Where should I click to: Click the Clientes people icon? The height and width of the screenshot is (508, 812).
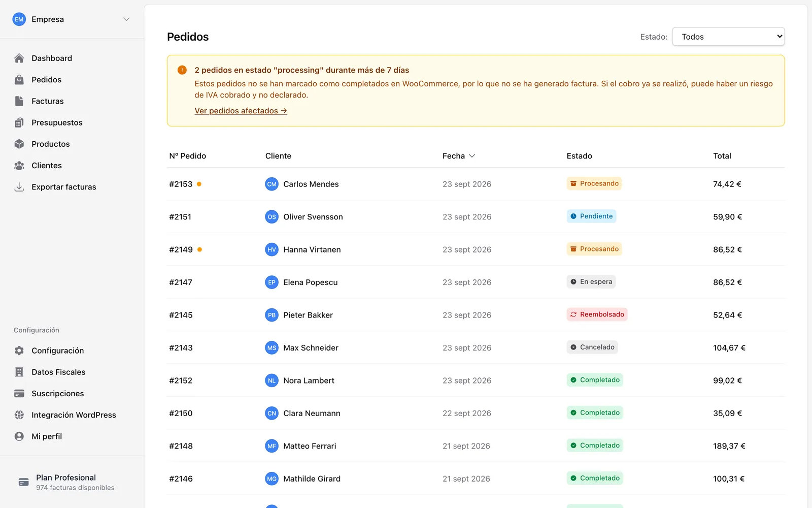coord(19,166)
